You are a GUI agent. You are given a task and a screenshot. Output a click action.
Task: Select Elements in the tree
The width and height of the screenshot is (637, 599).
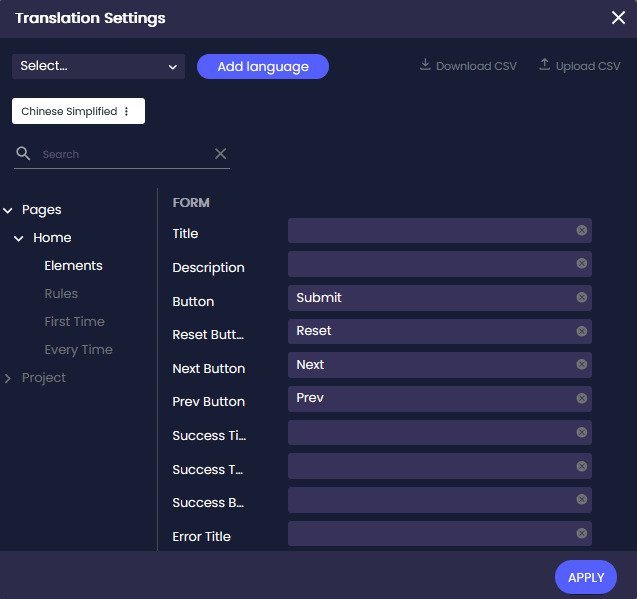(74, 266)
